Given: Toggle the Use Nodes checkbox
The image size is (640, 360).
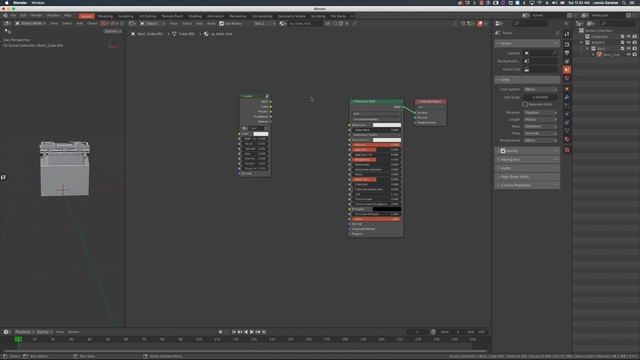Looking at the screenshot, I should pos(222,24).
